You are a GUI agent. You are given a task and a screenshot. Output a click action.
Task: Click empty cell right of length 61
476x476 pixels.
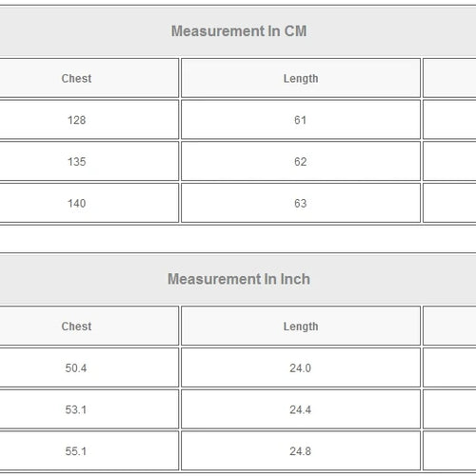click(x=449, y=120)
